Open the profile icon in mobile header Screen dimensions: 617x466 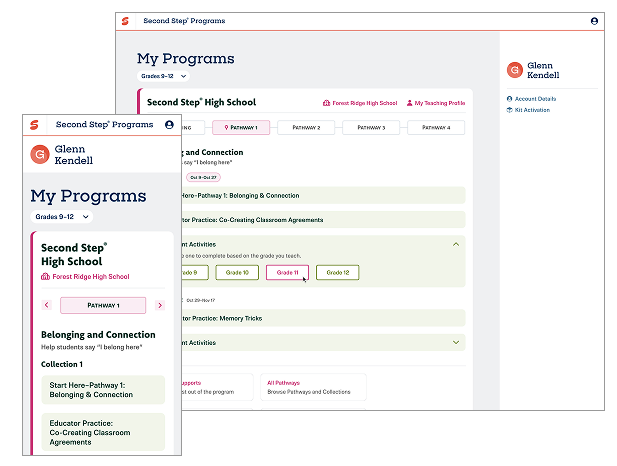[169, 125]
